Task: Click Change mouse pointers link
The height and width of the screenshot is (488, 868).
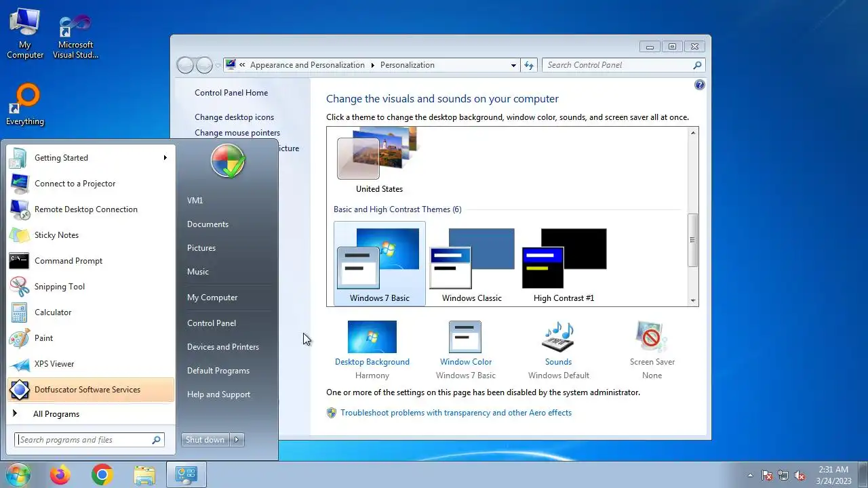Action: 237,133
